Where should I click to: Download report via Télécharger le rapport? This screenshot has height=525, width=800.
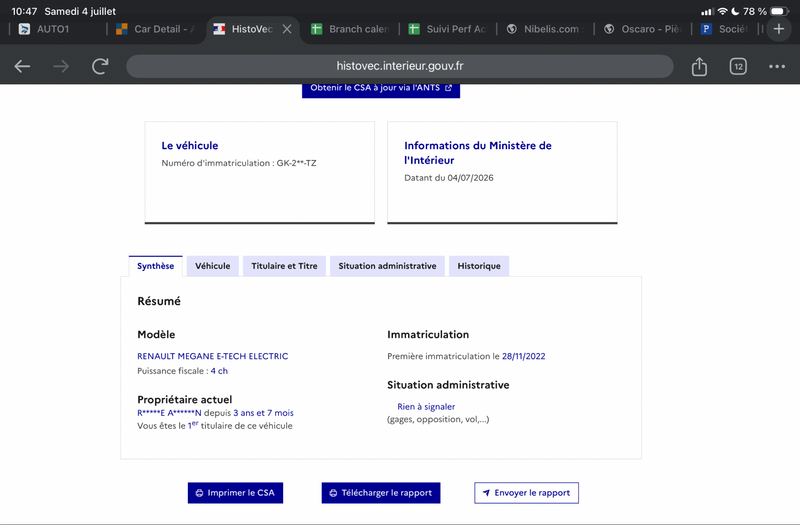(381, 493)
